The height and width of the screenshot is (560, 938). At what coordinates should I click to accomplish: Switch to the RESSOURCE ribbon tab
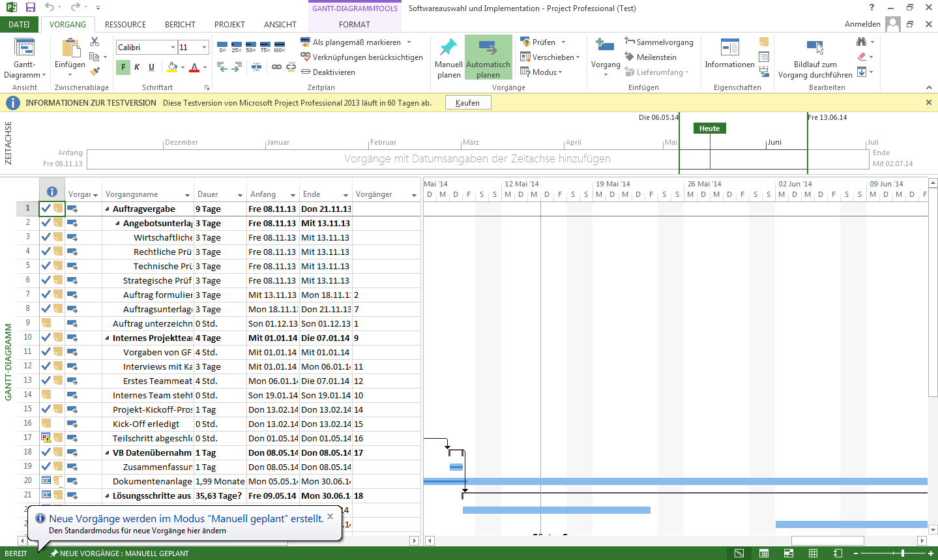coord(125,24)
